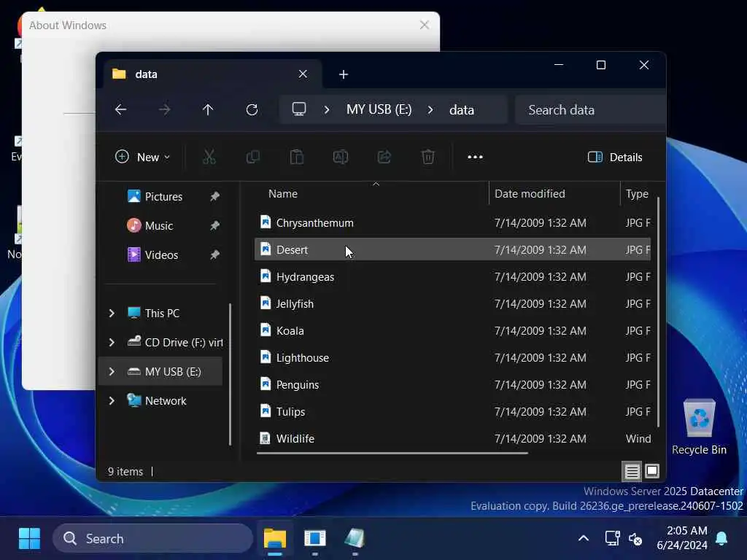Switch to large thumbnails view button
The image size is (747, 560).
coord(652,471)
